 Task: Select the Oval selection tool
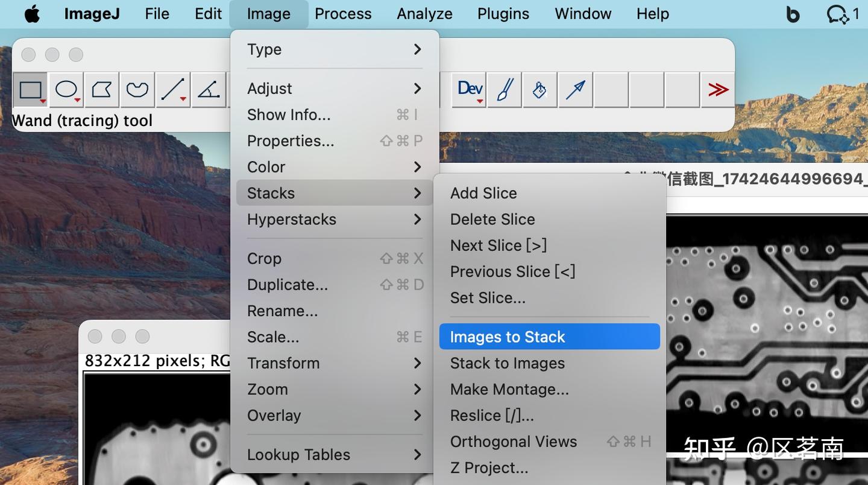pyautogui.click(x=66, y=90)
